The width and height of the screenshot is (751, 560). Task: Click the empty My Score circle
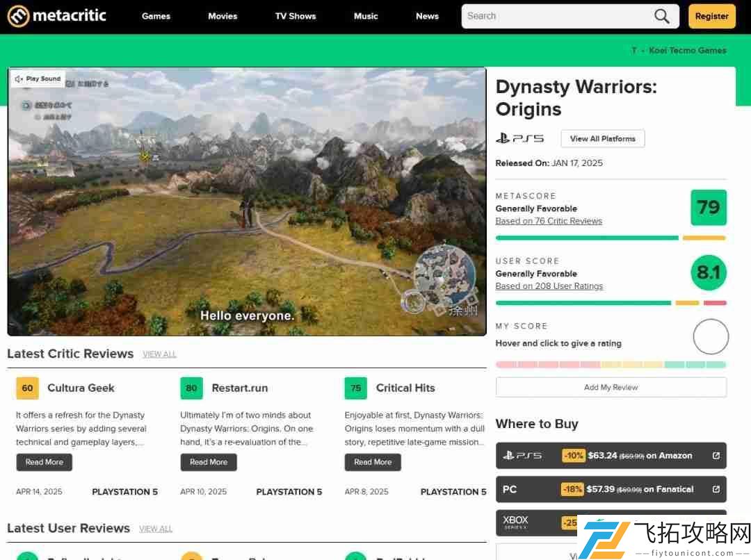click(710, 336)
